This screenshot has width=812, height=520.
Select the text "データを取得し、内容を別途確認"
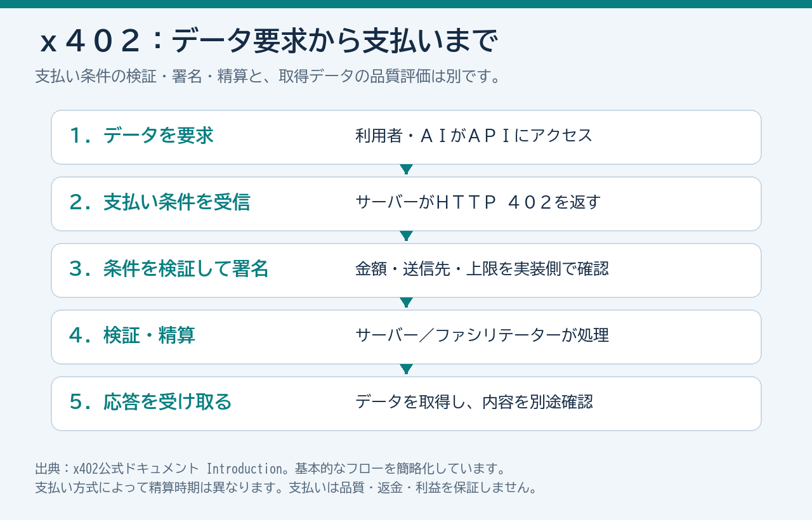click(474, 402)
